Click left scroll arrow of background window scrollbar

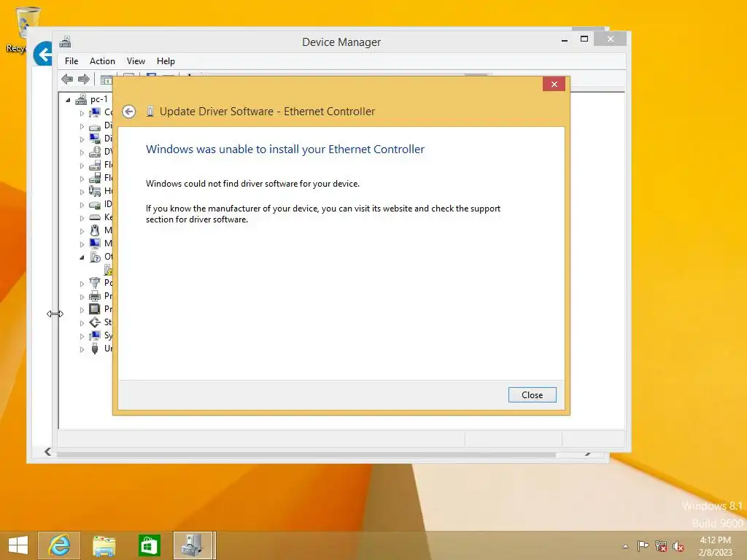47,451
